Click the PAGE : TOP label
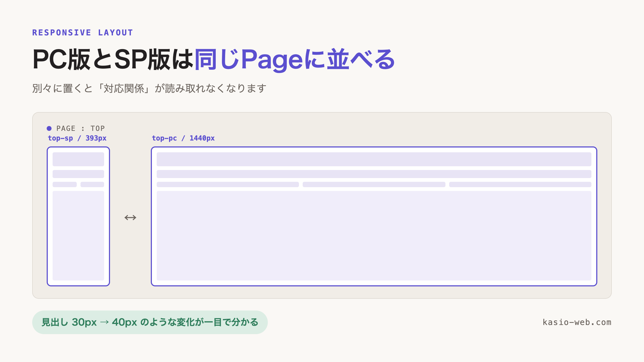 pos(80,128)
